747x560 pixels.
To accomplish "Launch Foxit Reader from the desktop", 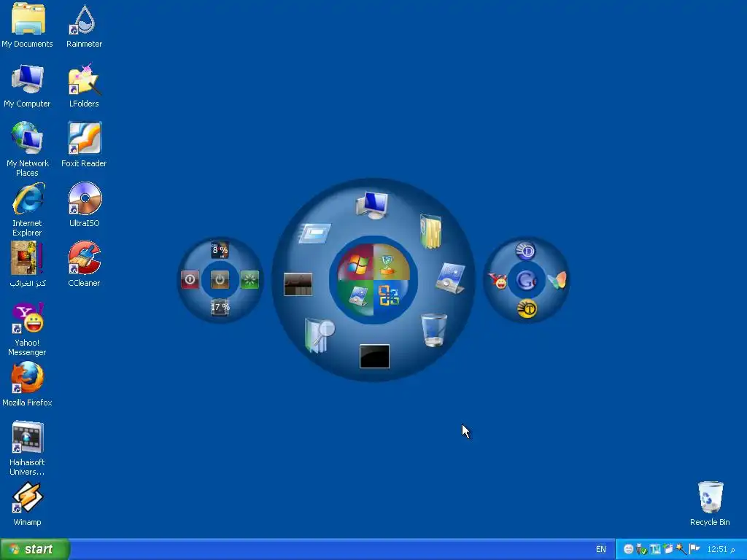I will (x=85, y=145).
